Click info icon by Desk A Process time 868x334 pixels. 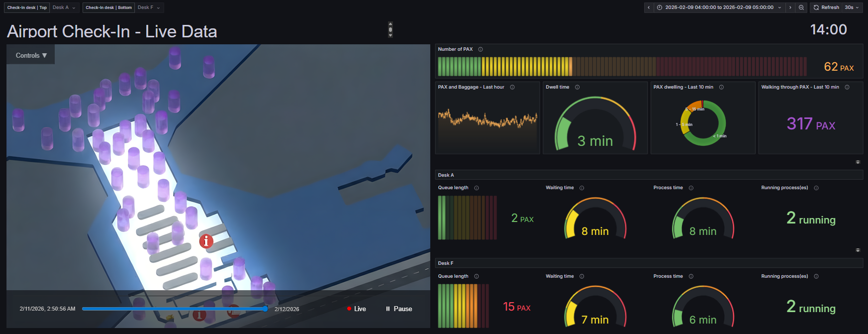(691, 188)
